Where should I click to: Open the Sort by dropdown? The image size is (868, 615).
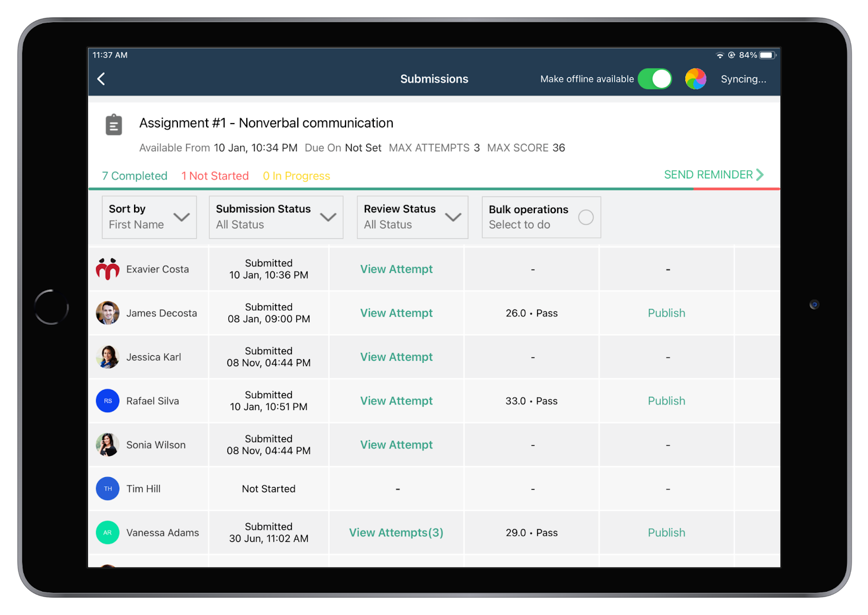coord(149,217)
